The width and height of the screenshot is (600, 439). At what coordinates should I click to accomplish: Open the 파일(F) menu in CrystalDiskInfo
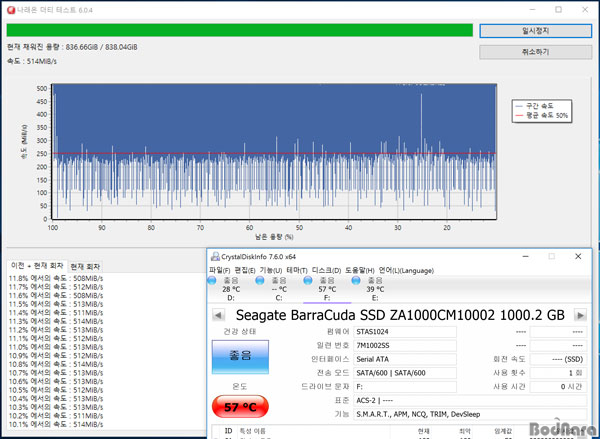tap(220, 271)
